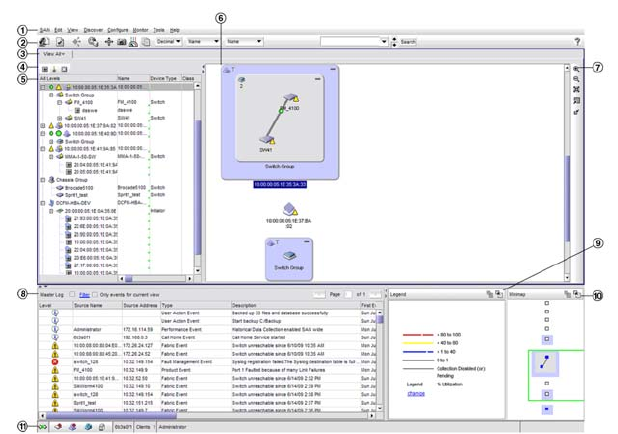Screen dimensions: 618x434
Task: Click the first toolbar icon under SAN
Action: coord(44,42)
